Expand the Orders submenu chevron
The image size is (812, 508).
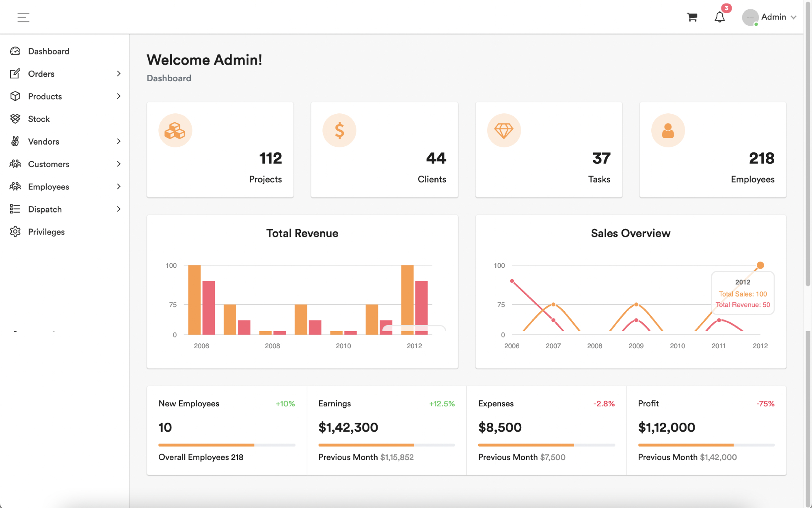119,74
